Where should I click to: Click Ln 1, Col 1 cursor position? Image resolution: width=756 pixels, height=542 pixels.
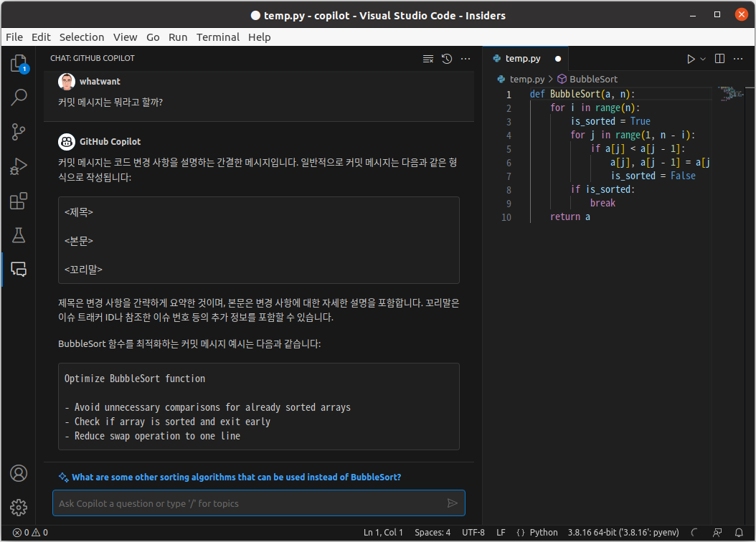(x=383, y=533)
